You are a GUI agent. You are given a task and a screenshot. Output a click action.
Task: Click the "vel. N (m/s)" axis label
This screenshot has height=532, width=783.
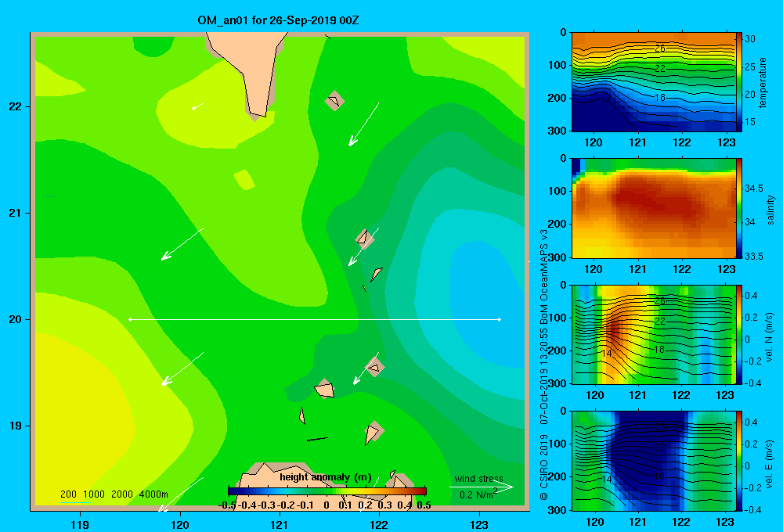[x=769, y=337]
